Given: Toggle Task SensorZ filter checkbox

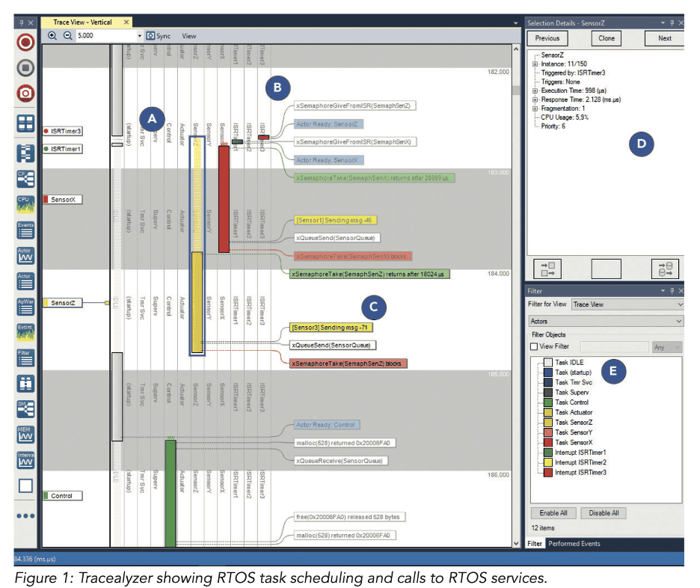Looking at the screenshot, I should coord(548,423).
